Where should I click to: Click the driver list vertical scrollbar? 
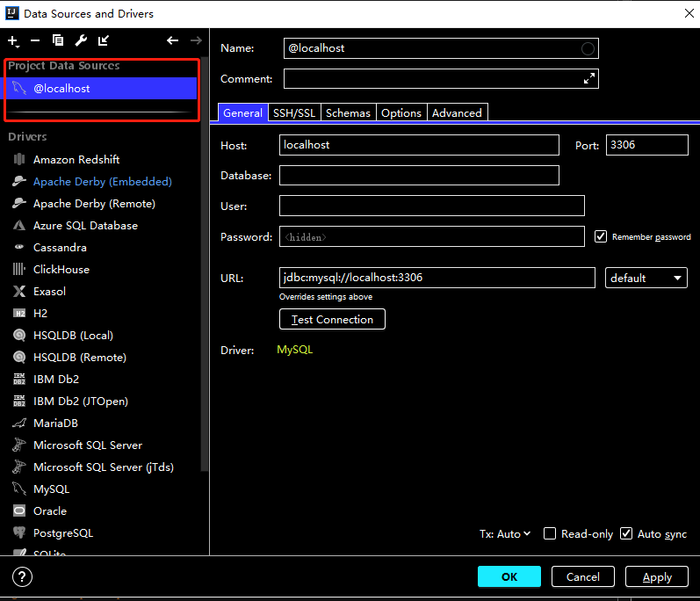[x=204, y=264]
